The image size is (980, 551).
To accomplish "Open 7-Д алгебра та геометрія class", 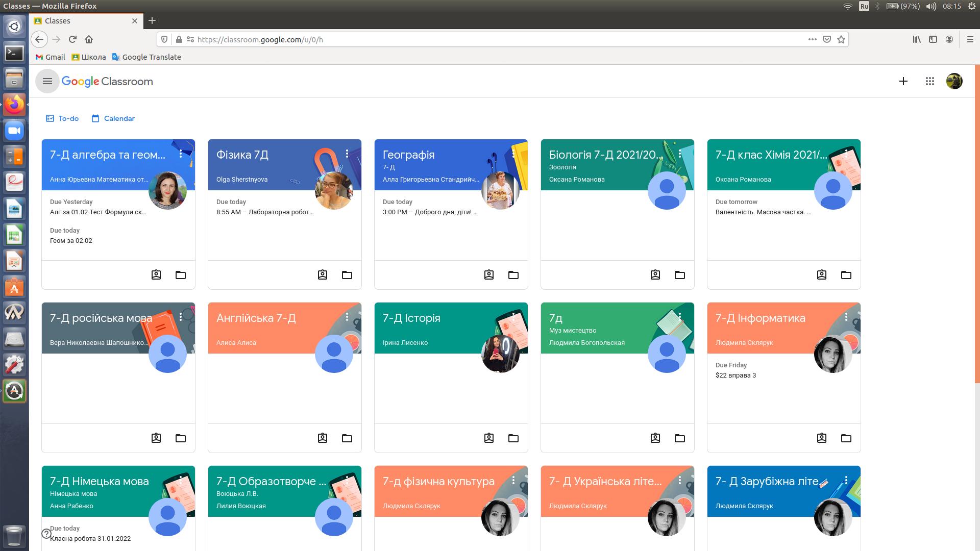I will [x=107, y=155].
